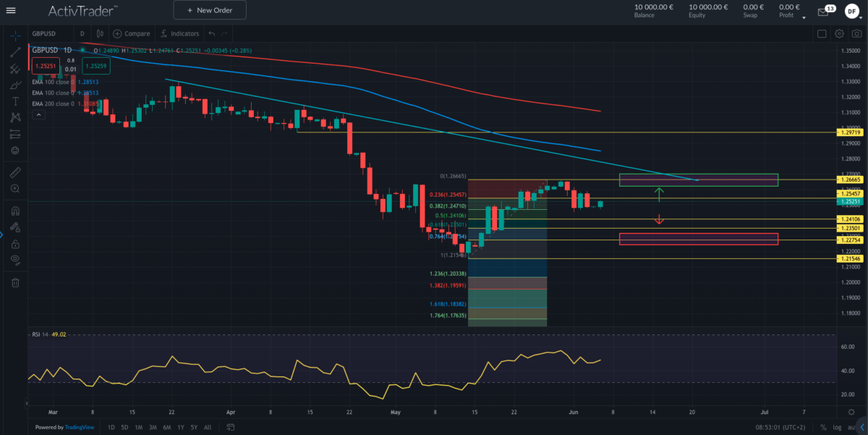Open the emoji icons tool
Screen dimensions: 868x435
pyautogui.click(x=14, y=151)
